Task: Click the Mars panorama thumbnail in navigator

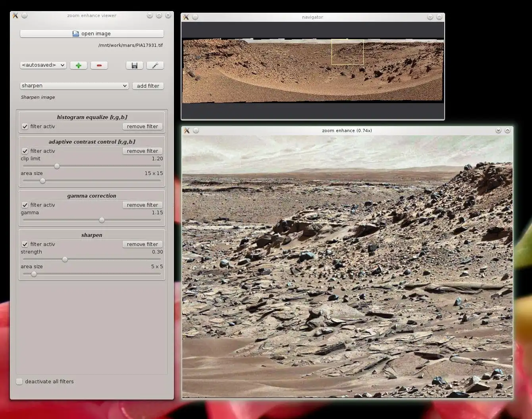Action: (x=313, y=71)
